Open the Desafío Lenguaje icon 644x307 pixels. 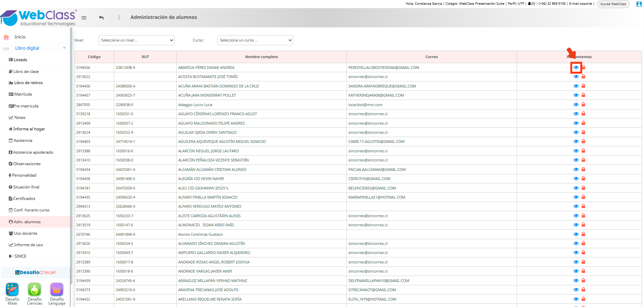[x=57, y=289]
